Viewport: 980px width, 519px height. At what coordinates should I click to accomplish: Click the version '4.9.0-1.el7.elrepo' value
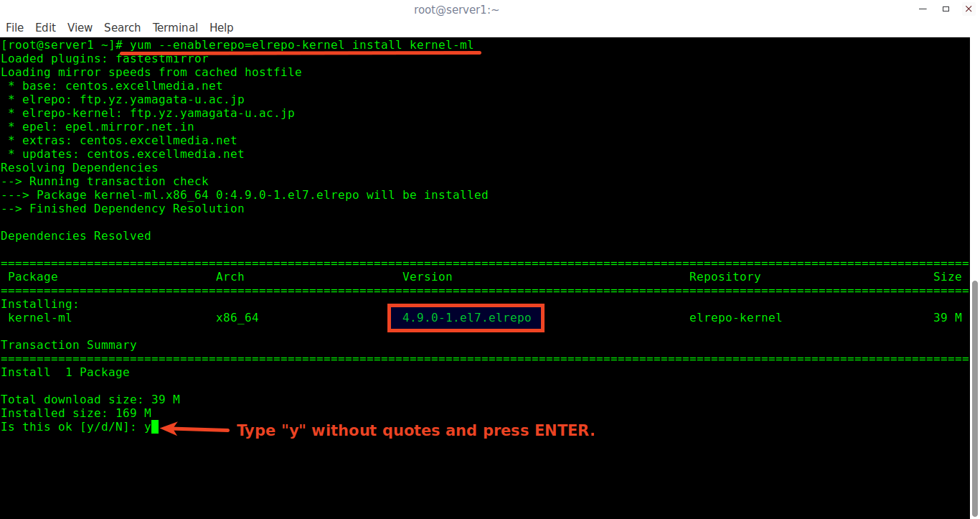pyautogui.click(x=467, y=318)
